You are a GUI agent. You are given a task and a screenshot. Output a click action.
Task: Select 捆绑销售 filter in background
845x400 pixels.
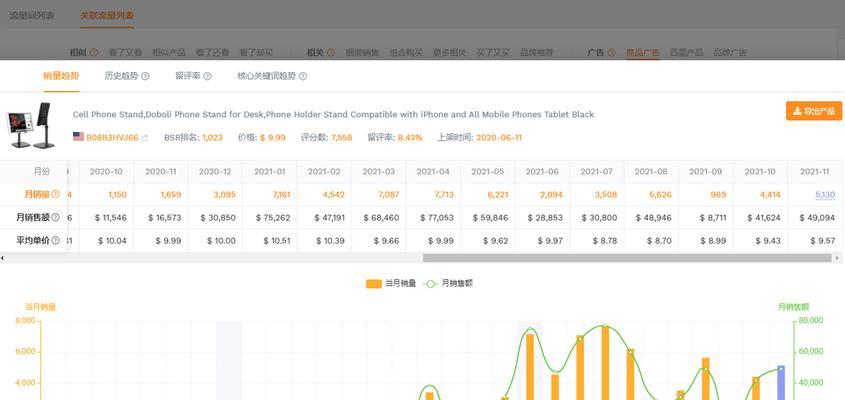[362, 52]
